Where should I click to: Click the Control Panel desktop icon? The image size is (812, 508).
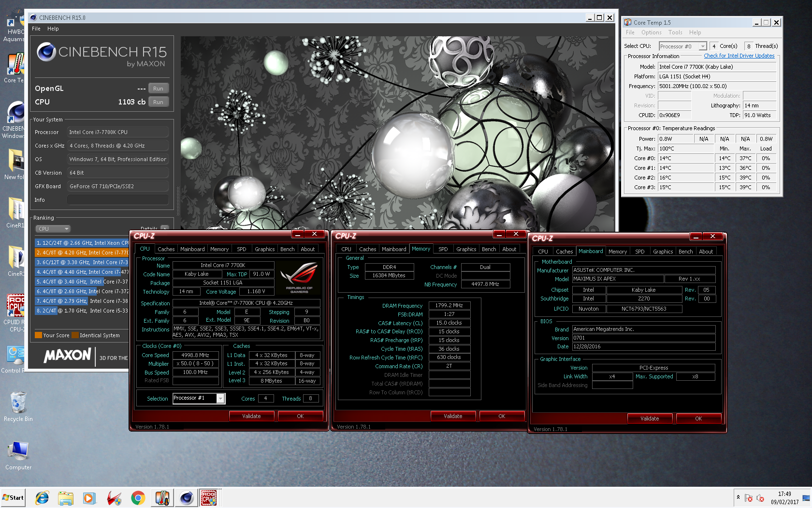click(14, 359)
